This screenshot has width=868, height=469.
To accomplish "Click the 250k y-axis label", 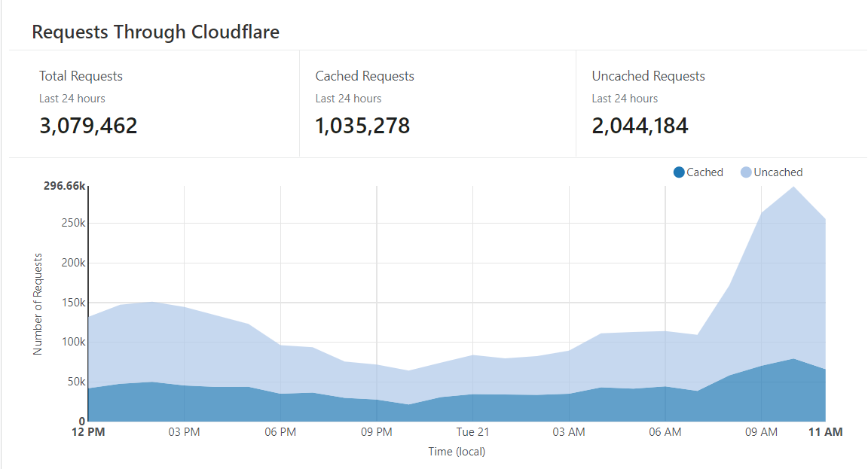I will 73,223.
